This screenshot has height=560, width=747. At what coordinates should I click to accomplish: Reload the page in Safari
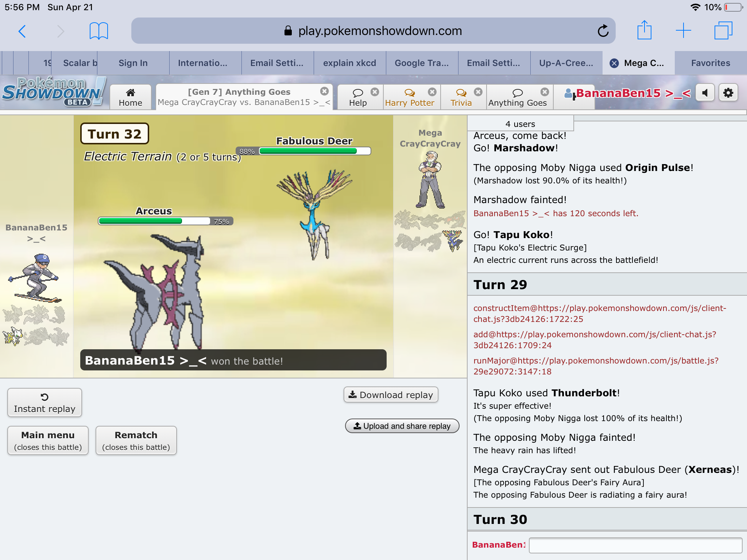(x=603, y=31)
